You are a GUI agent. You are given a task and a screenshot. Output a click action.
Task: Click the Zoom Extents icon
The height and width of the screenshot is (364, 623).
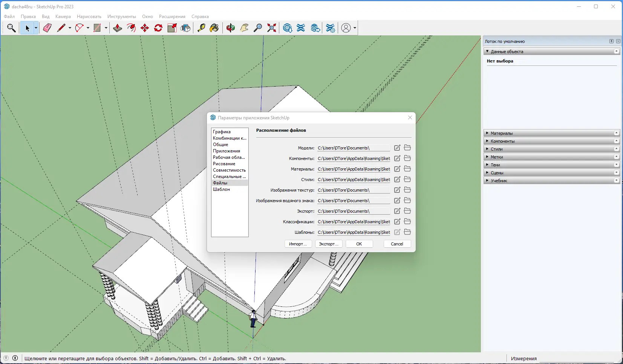[x=271, y=28]
